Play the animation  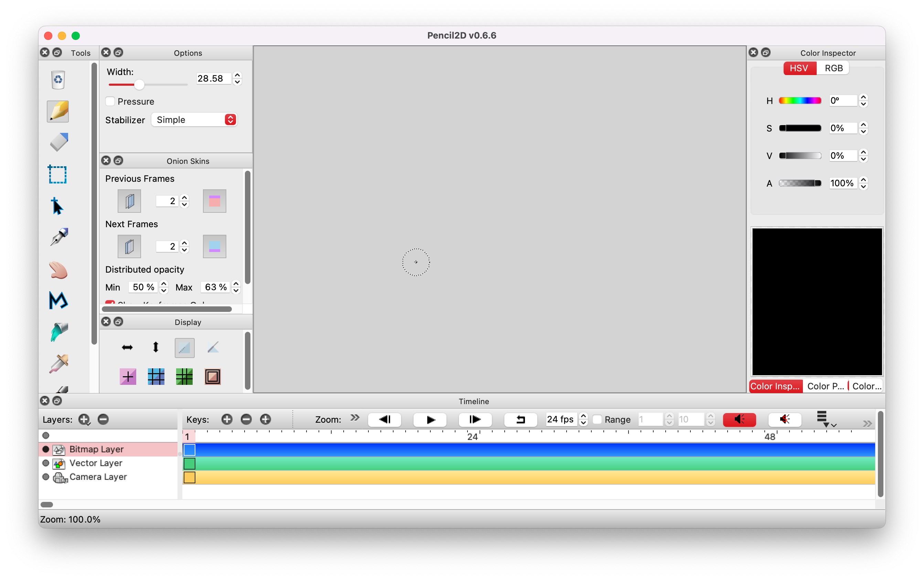click(430, 420)
